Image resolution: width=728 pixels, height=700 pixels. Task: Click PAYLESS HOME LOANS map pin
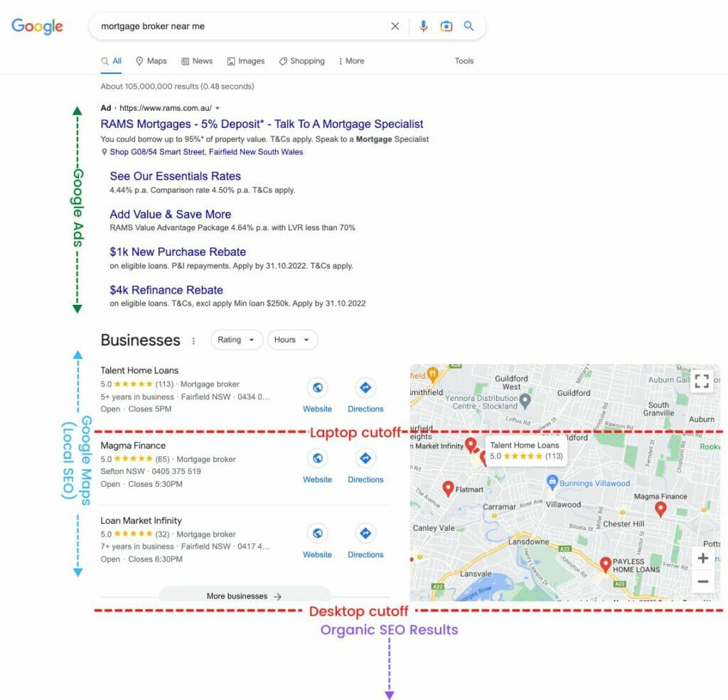pyautogui.click(x=605, y=564)
